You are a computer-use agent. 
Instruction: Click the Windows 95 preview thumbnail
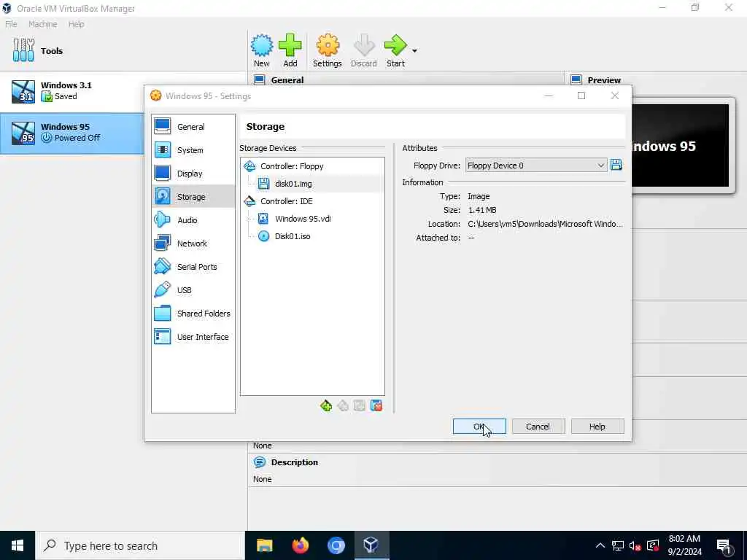coord(681,145)
